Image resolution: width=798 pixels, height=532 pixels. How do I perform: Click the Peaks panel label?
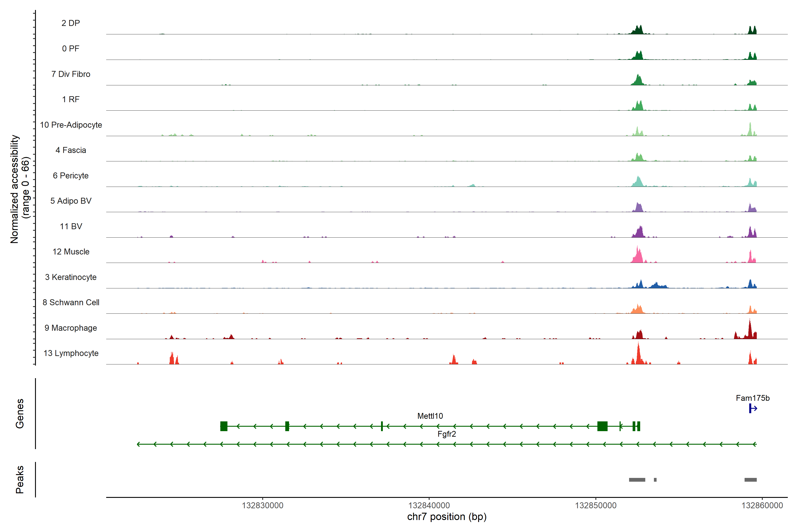click(20, 479)
